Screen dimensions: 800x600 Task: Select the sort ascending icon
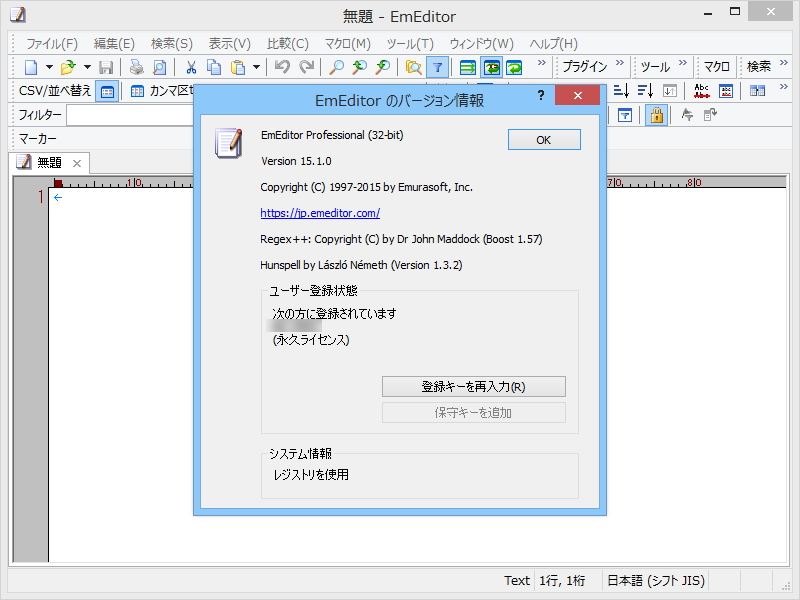pos(622,90)
